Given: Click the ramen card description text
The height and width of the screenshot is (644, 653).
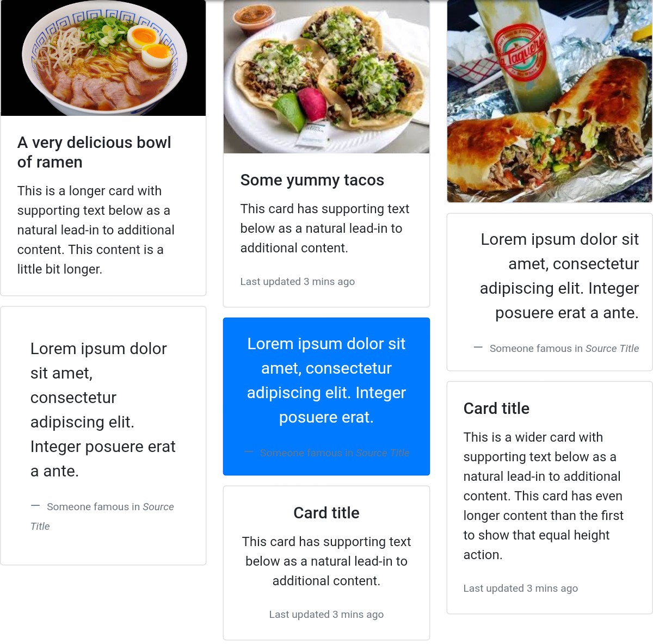Looking at the screenshot, I should [x=96, y=230].
